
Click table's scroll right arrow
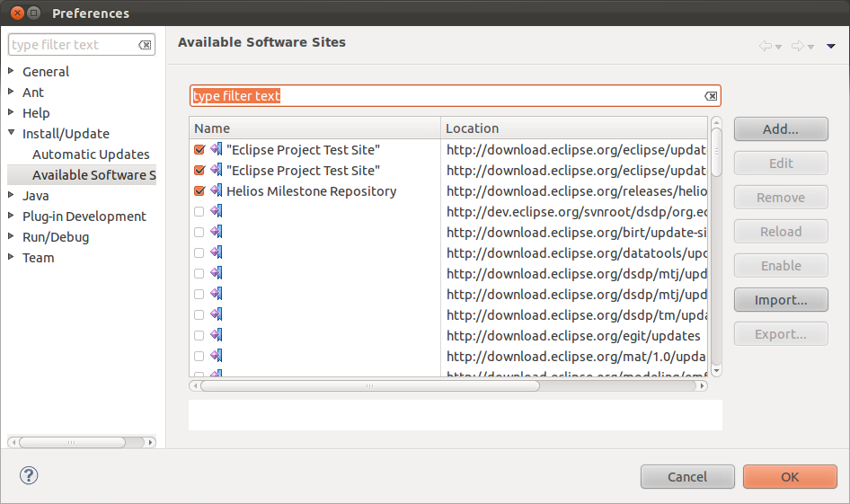703,385
